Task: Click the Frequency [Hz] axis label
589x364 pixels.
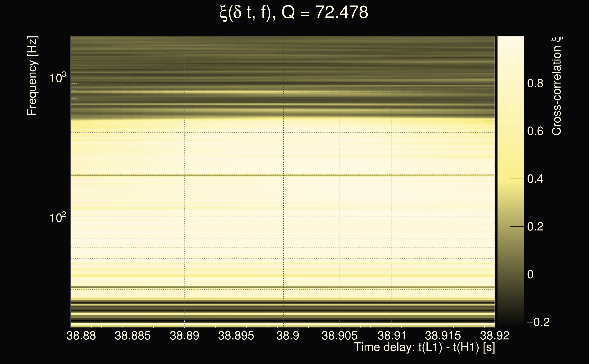Action: coord(32,76)
